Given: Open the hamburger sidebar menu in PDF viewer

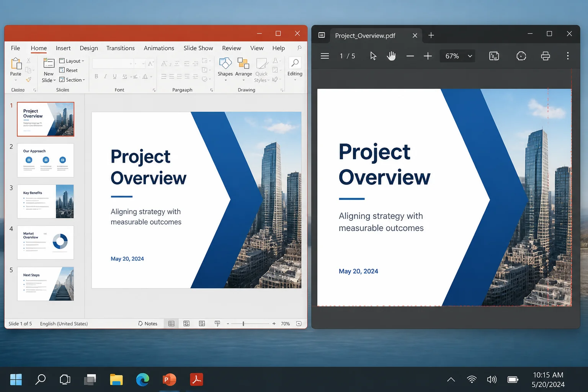Looking at the screenshot, I should (x=325, y=56).
